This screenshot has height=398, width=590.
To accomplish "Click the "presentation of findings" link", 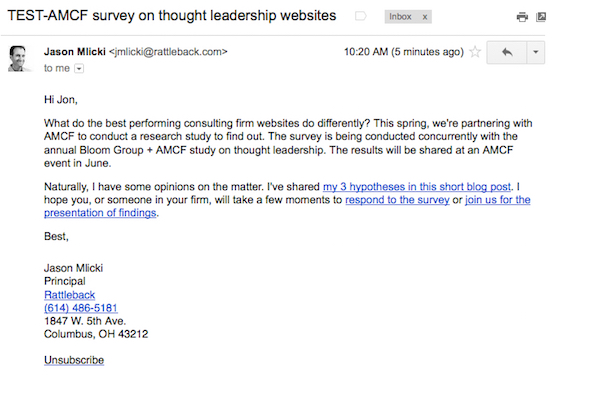I will [100, 213].
